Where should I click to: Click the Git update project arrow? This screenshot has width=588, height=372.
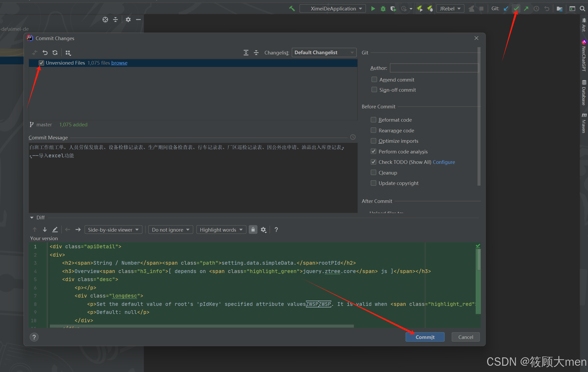(x=506, y=9)
